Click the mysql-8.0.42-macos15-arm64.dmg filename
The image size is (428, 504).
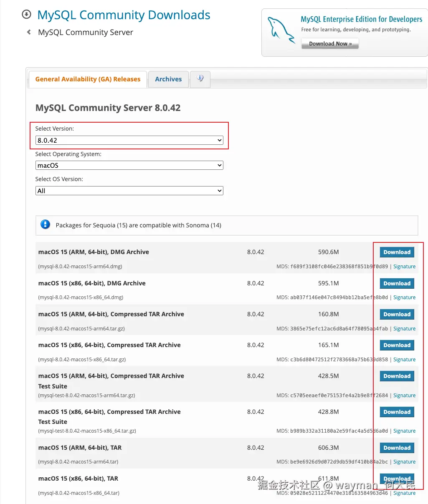click(x=80, y=267)
